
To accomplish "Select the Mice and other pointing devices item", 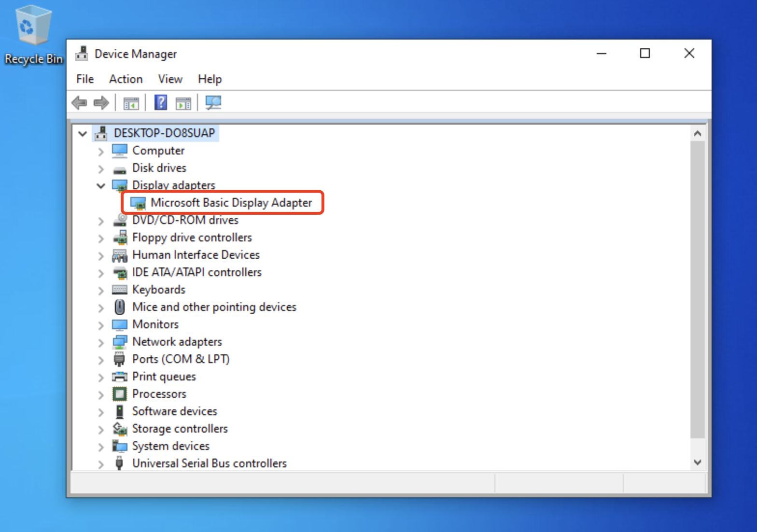I will [214, 307].
